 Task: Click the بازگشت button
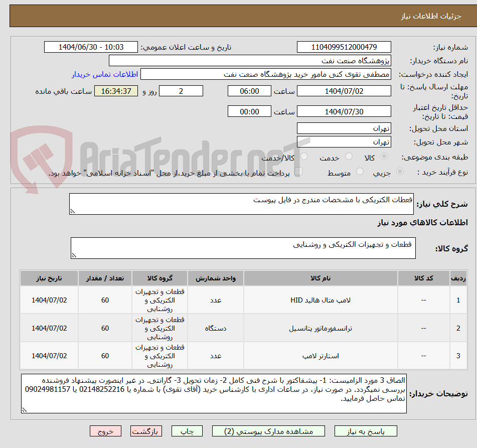(x=146, y=430)
